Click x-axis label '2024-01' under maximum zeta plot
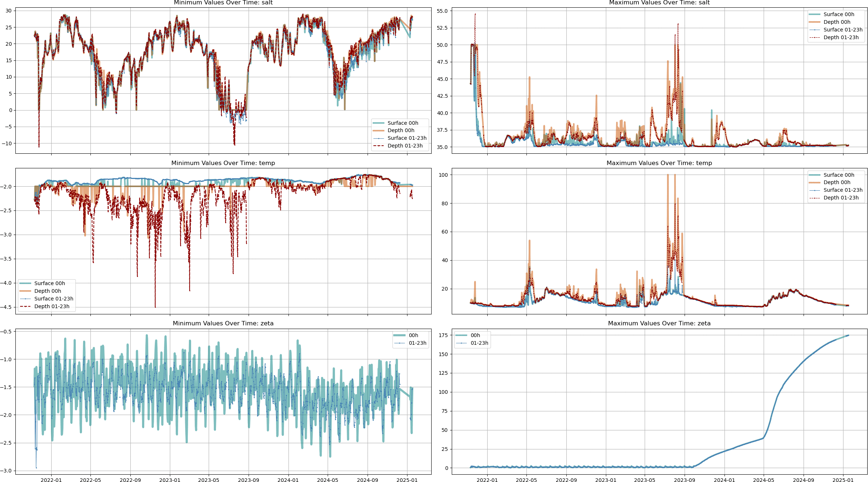This screenshot has height=482, width=868. 724,480
